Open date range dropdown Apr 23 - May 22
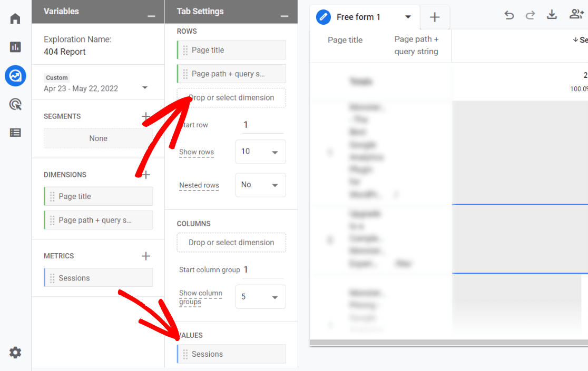This screenshot has width=588, height=371. tap(97, 88)
